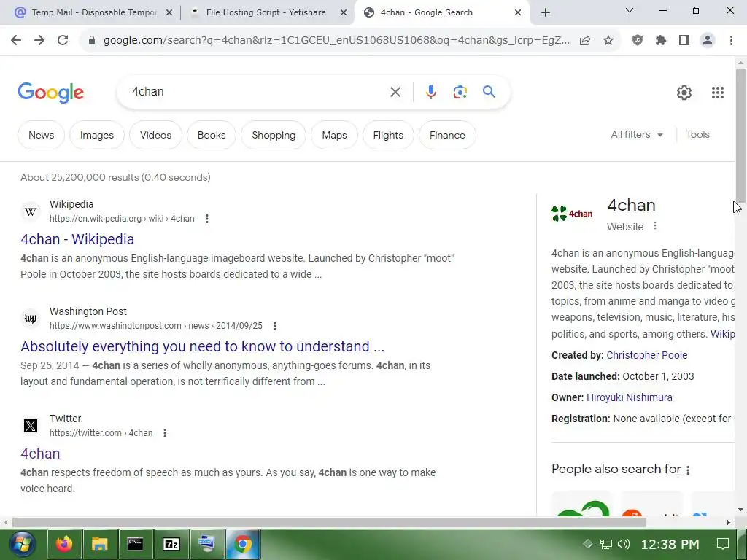This screenshot has height=560, width=747.
Task: Open the notification center icon
Action: click(723, 544)
